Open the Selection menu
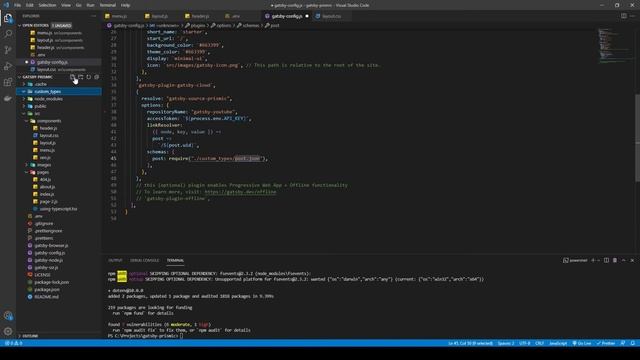The width and height of the screenshot is (640, 360). click(x=47, y=5)
